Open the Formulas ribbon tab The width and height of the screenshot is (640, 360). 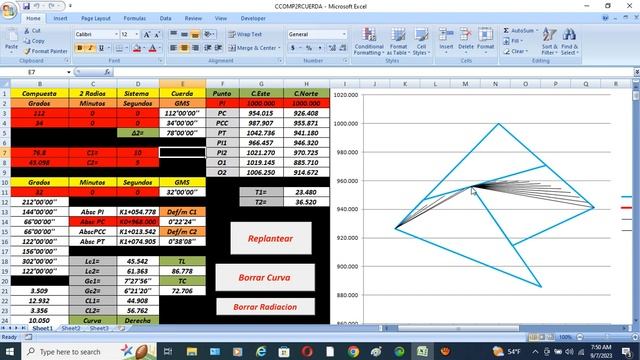click(x=135, y=18)
